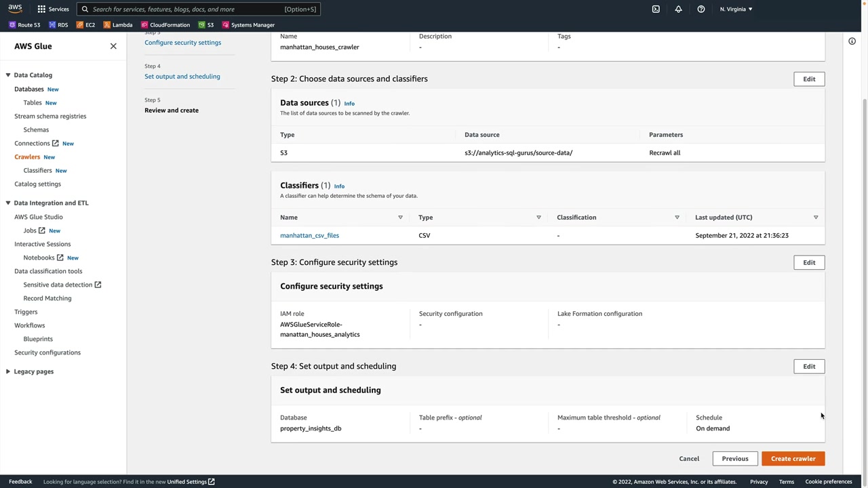The image size is (868, 488).
Task: Open the notifications bell
Action: coord(678,9)
